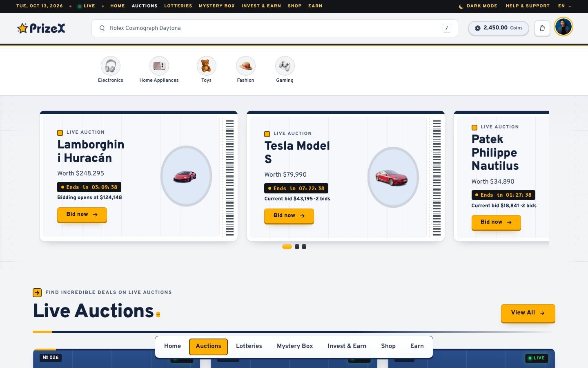Go to first carousel slide indicator
This screenshot has height=368, width=588.
287,247
